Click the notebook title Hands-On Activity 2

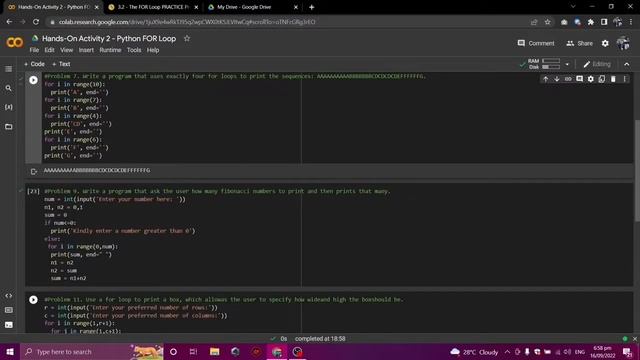click(x=109, y=38)
